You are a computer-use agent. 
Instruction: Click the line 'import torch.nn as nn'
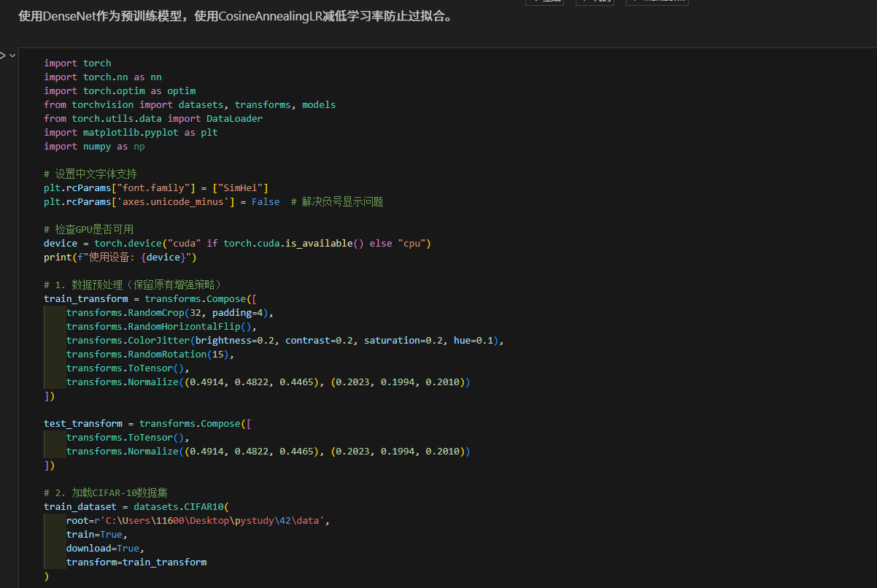coord(103,77)
